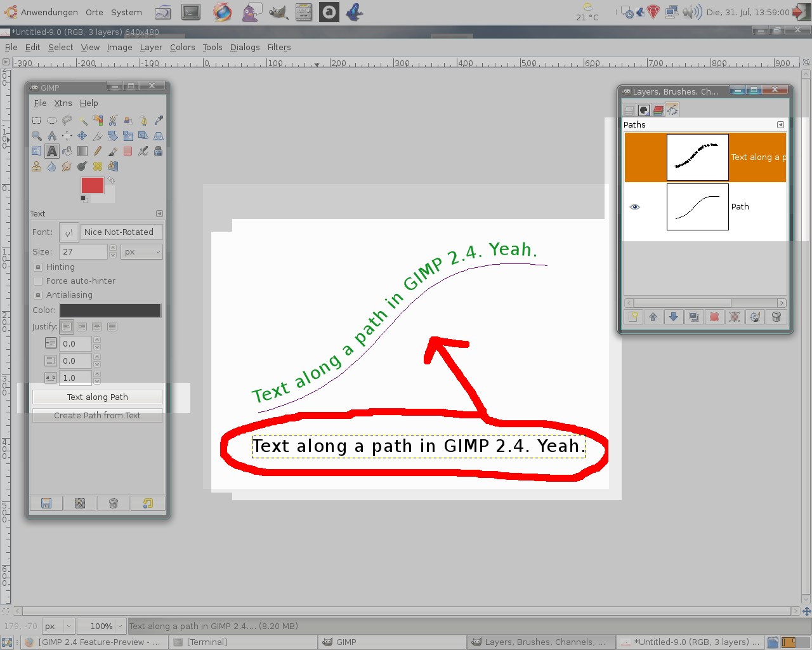Toggle the Antialiasing checkbox
This screenshot has height=650, width=812.
click(x=38, y=295)
